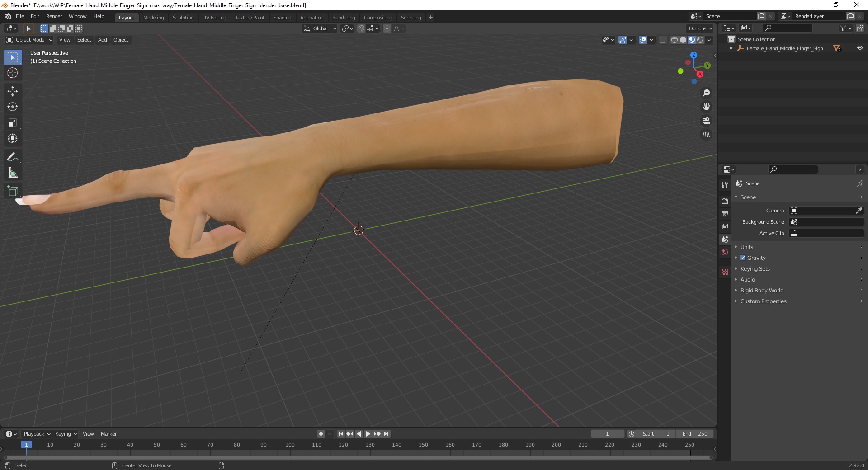Select the Cursor tool in toolbar

13,73
